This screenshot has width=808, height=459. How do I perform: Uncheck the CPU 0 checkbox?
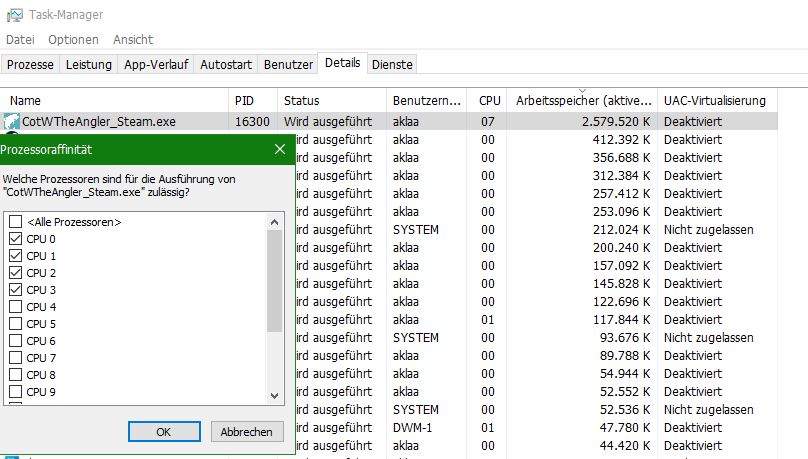tap(15, 239)
